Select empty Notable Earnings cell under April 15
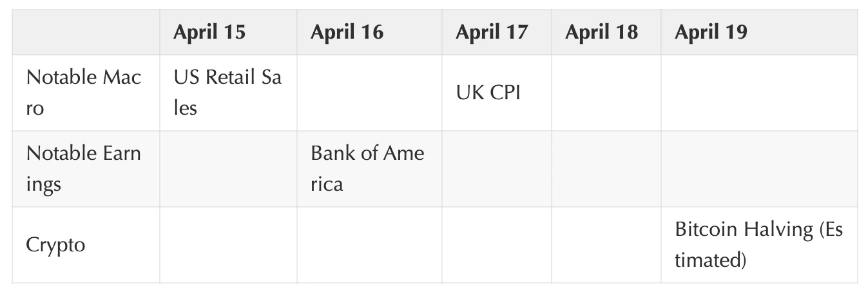 click(x=228, y=169)
